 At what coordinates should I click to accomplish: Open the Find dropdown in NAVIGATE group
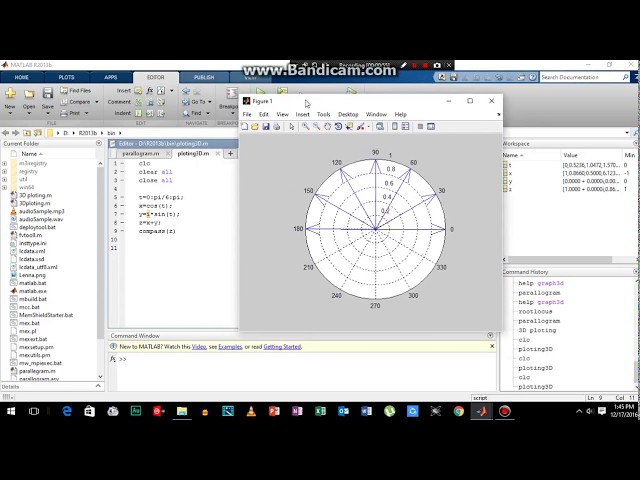click(197, 113)
